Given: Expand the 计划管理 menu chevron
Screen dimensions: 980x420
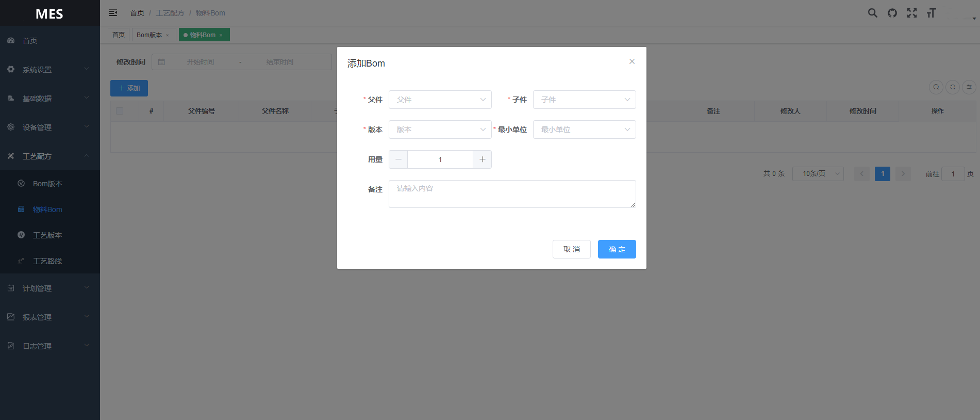Looking at the screenshot, I should (x=87, y=287).
